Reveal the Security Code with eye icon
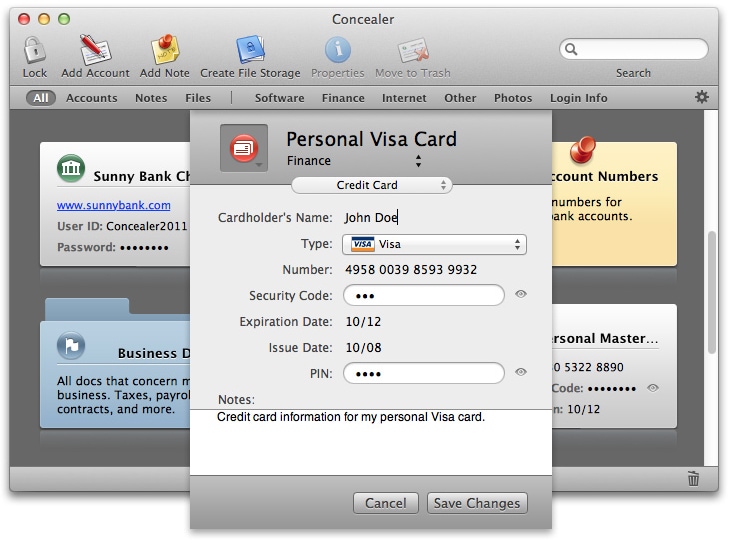The width and height of the screenshot is (730, 540). [x=520, y=294]
